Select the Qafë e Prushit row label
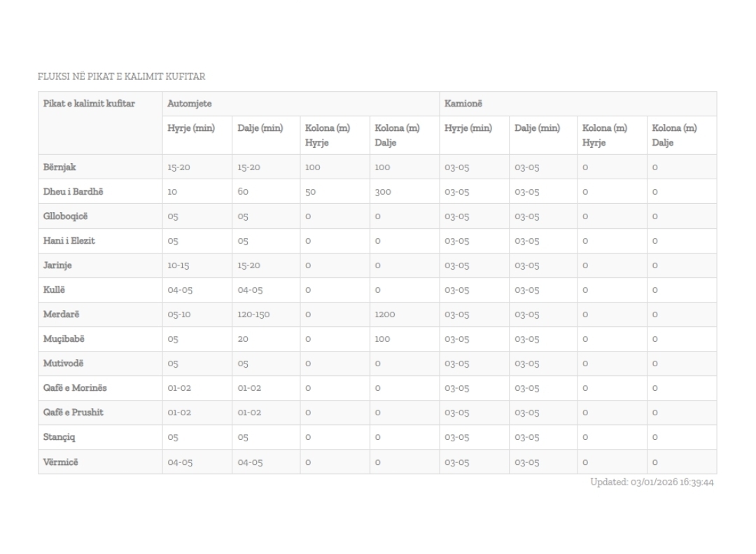This screenshot has width=756, height=554. 73,413
